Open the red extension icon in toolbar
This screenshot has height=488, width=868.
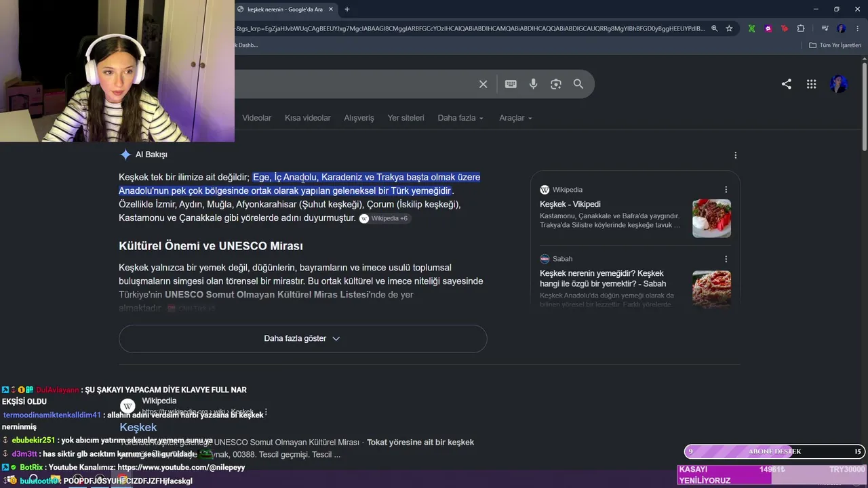tap(785, 28)
